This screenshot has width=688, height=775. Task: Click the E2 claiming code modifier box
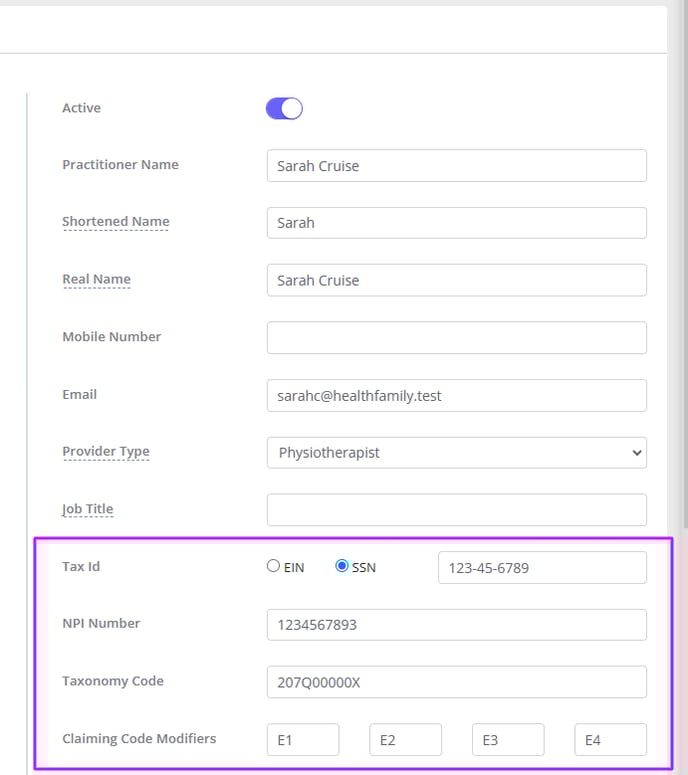pyautogui.click(x=405, y=739)
